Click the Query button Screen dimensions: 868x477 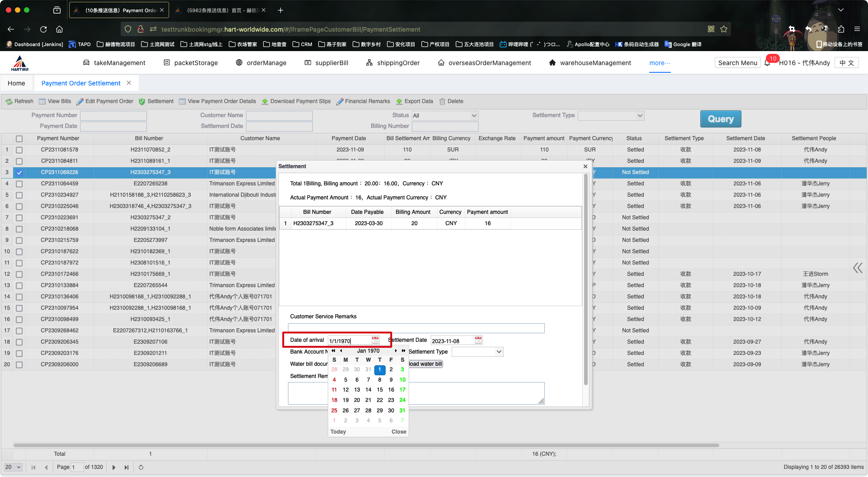pos(721,119)
